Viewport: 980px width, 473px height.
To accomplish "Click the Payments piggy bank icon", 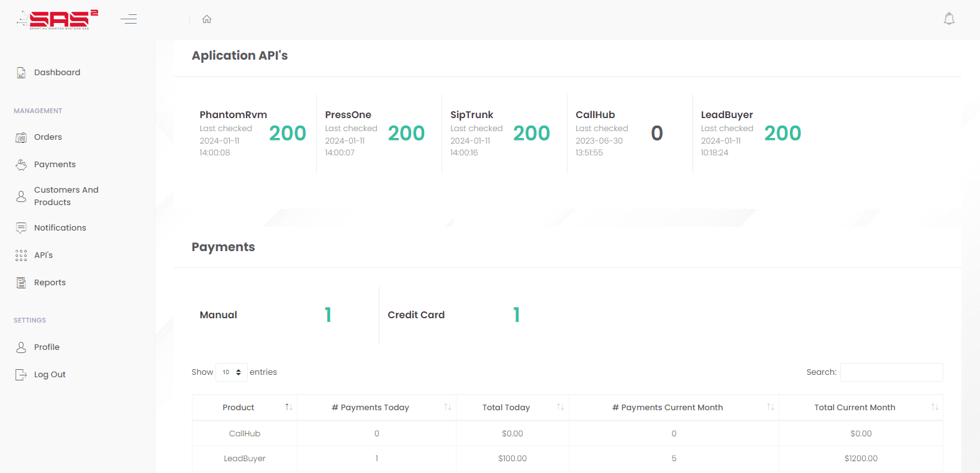I will click(x=21, y=165).
